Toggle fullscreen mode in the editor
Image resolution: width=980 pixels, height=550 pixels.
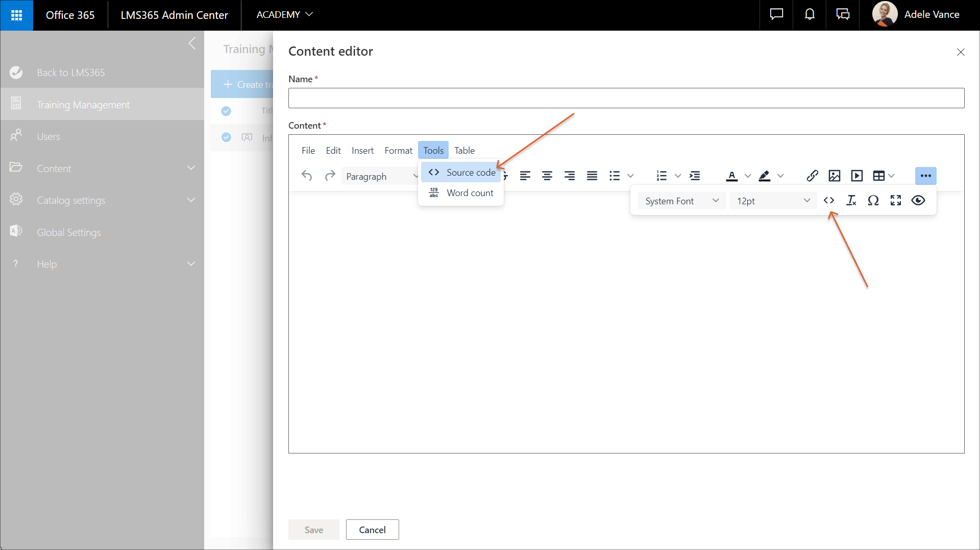[896, 201]
